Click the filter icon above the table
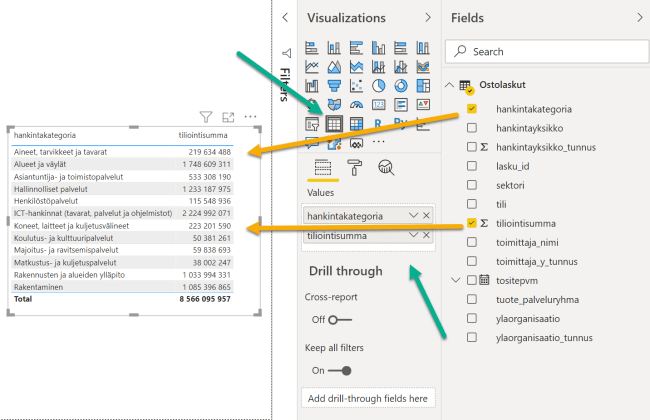The height and width of the screenshot is (420, 650). tap(206, 117)
